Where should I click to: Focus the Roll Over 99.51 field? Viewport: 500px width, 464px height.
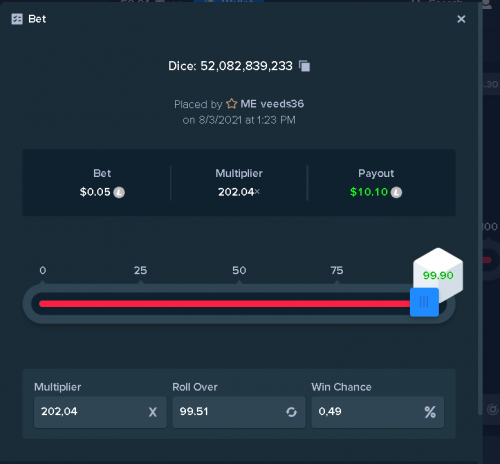239,412
